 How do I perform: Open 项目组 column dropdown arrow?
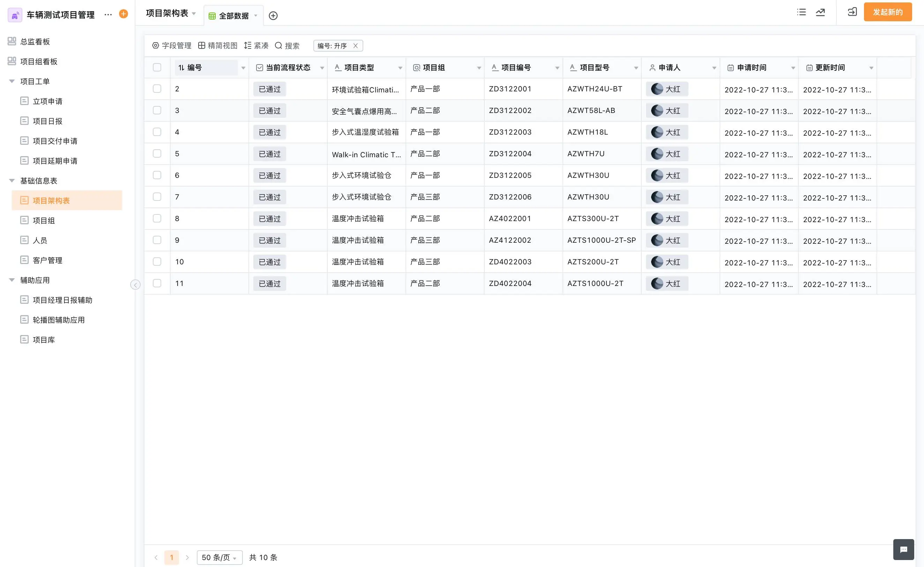pyautogui.click(x=479, y=68)
